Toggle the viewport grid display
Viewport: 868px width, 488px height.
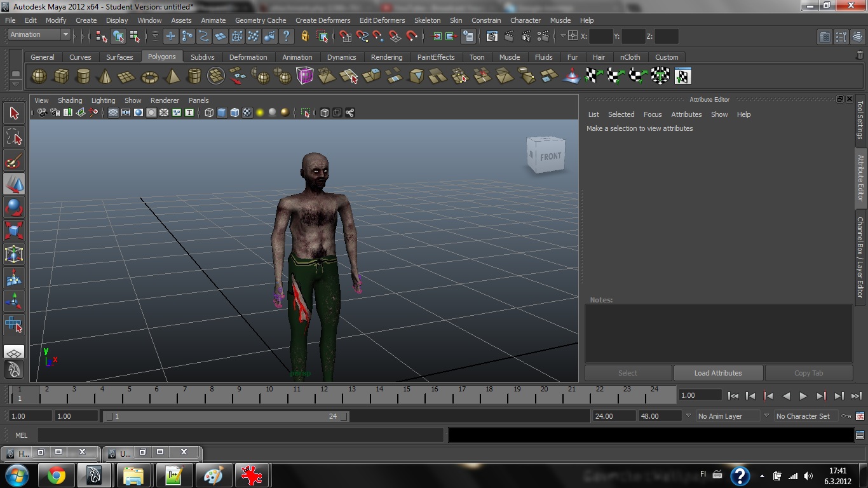(113, 113)
